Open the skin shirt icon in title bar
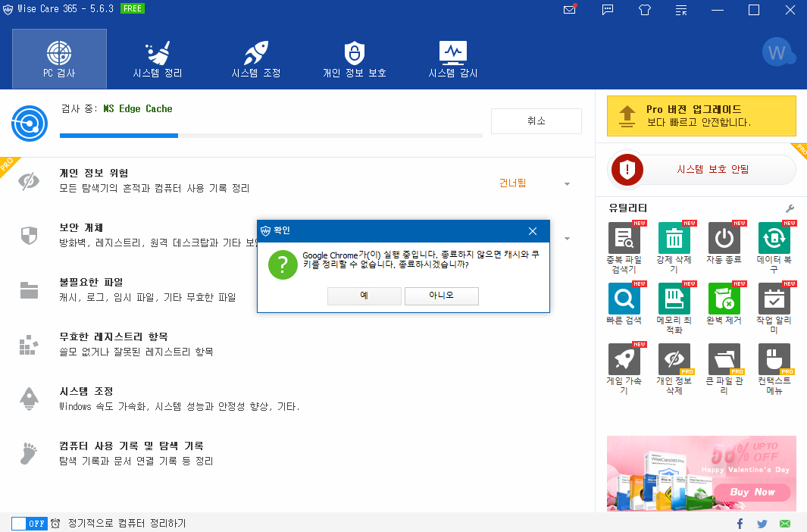The height and width of the screenshot is (532, 807). pos(645,10)
